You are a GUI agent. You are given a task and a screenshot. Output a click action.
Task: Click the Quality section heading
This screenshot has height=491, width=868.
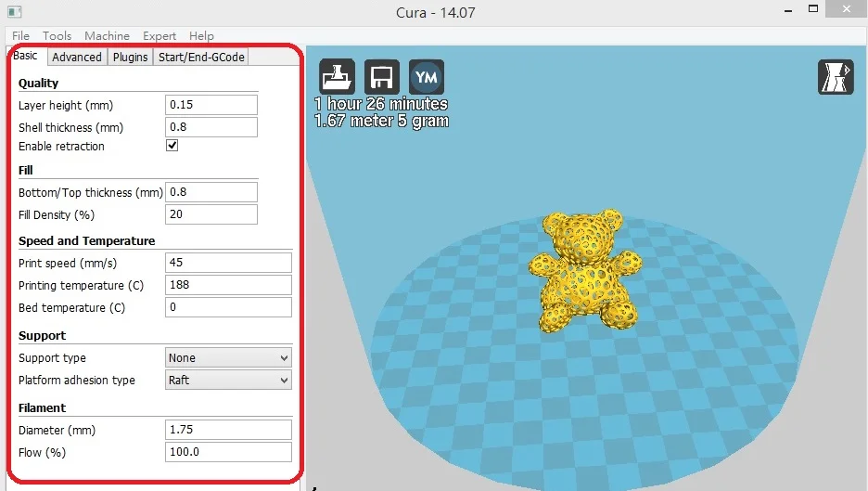click(x=38, y=84)
